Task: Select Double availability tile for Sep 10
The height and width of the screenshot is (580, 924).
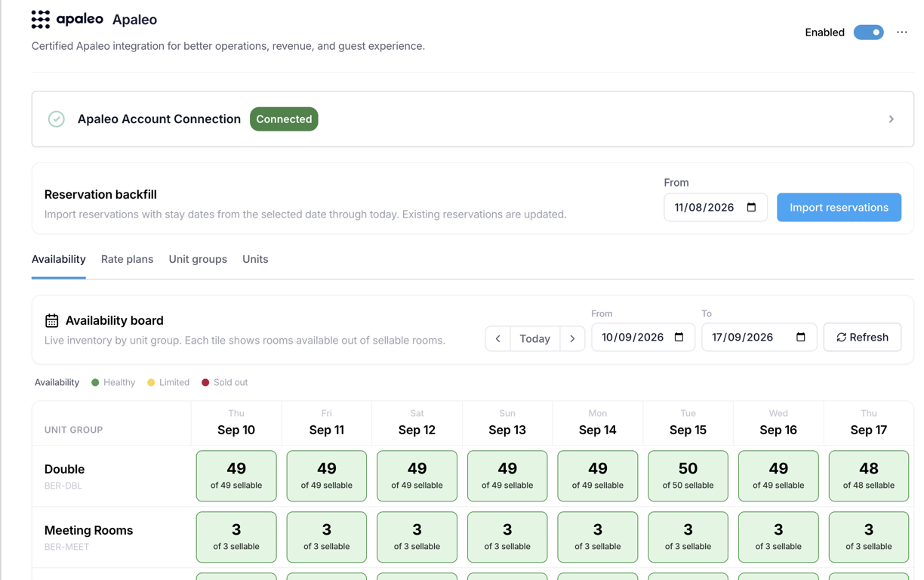Action: (x=236, y=476)
